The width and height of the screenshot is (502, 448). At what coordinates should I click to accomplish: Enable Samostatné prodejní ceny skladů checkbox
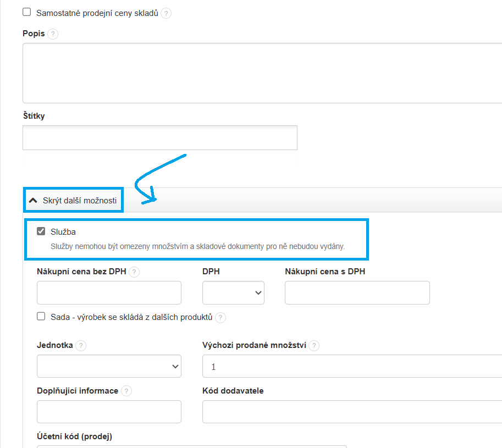pos(27,12)
